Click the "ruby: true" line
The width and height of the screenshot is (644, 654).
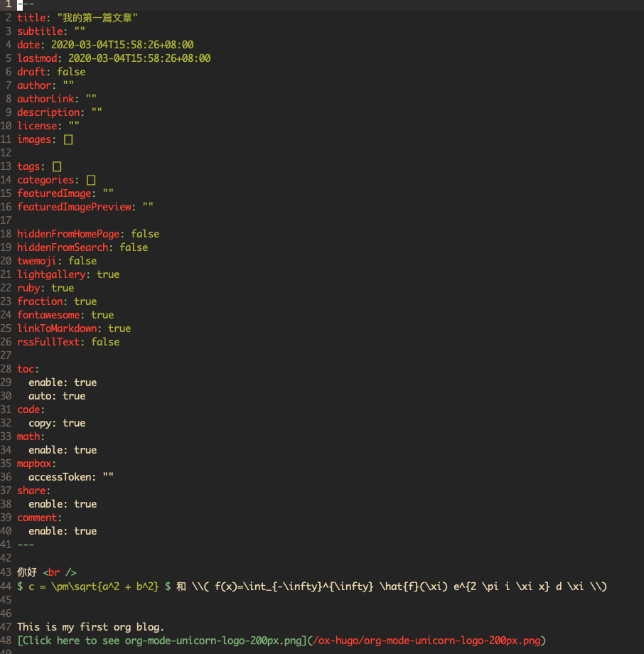(45, 288)
